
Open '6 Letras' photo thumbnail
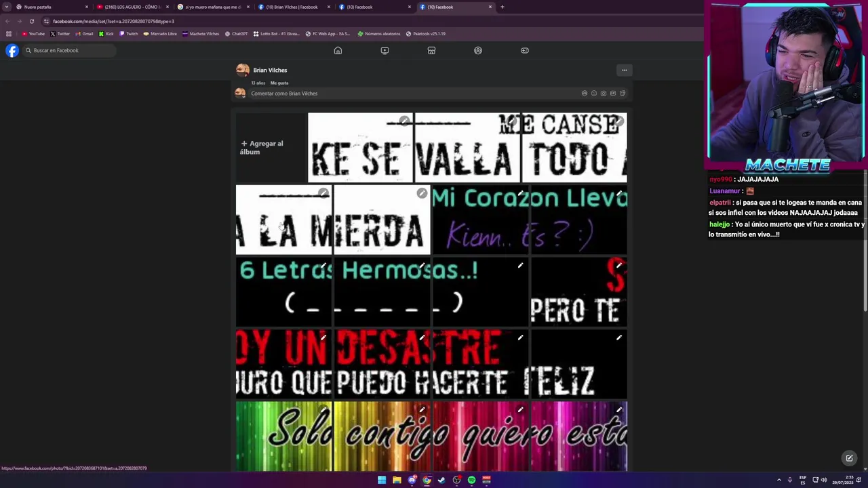(283, 291)
